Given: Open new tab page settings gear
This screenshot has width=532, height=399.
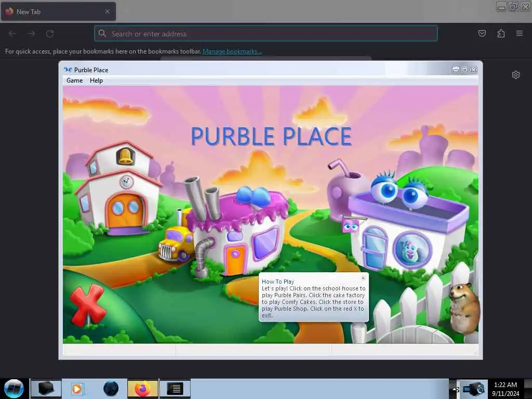Looking at the screenshot, I should click(x=516, y=75).
